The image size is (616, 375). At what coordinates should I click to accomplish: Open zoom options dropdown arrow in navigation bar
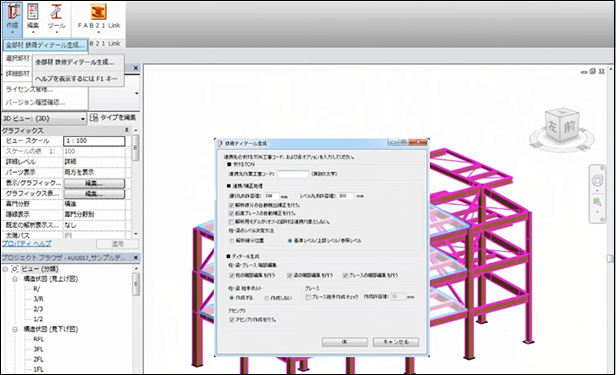tap(597, 212)
